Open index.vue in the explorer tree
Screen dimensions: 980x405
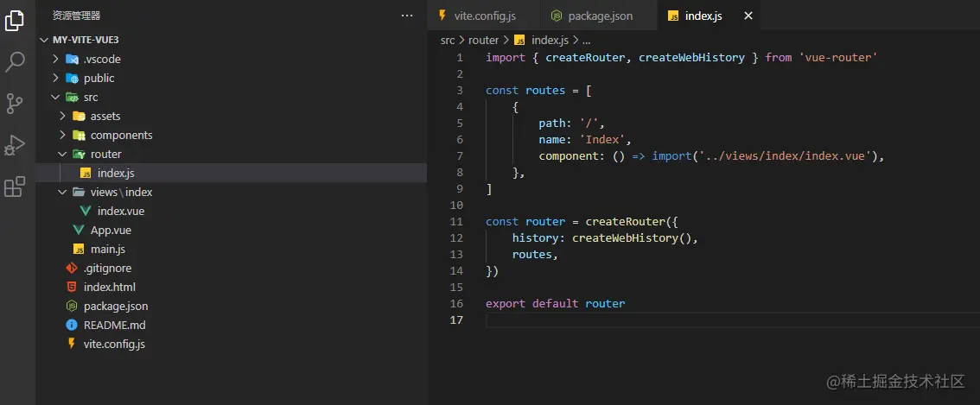[232, 212]
